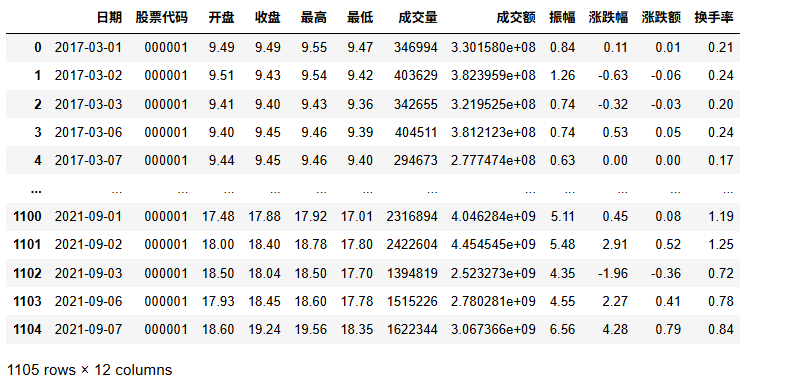The height and width of the screenshot is (385, 792).
Task: Click the 收盘 column header
Action: 268,18
